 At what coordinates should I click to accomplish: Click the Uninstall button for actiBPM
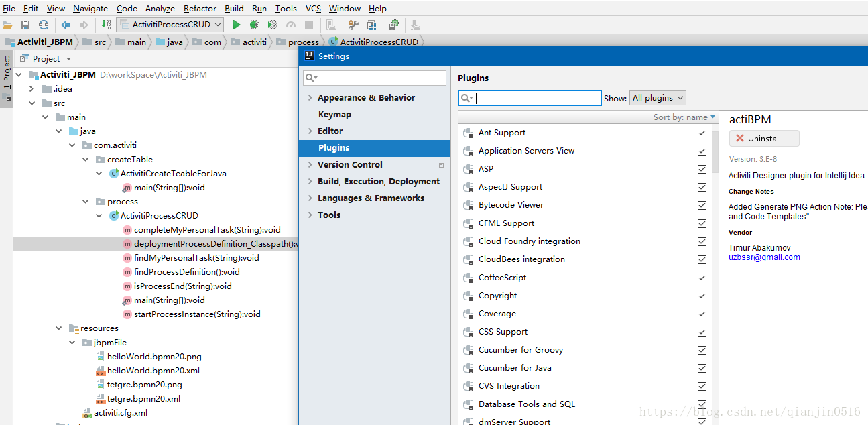point(764,138)
